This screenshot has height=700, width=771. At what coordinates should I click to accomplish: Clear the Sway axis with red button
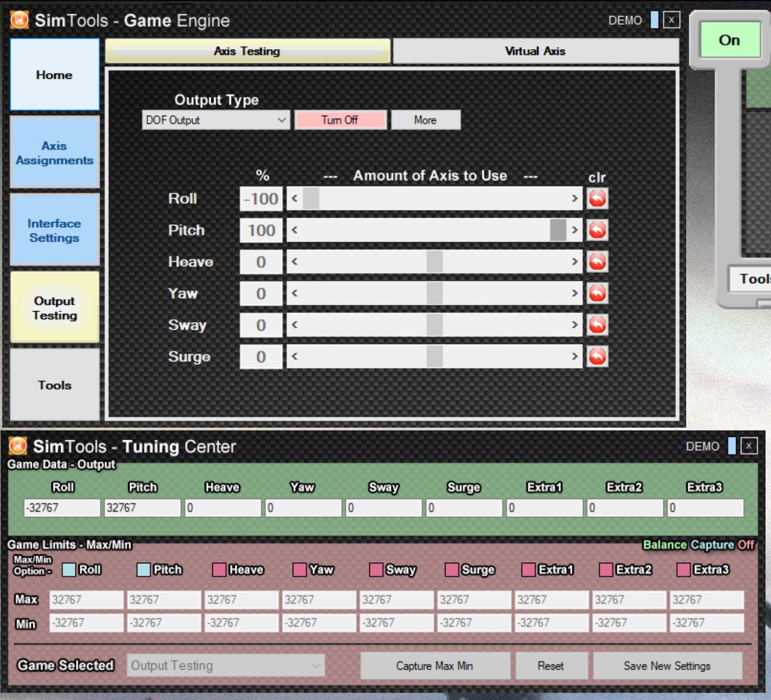[x=597, y=325]
